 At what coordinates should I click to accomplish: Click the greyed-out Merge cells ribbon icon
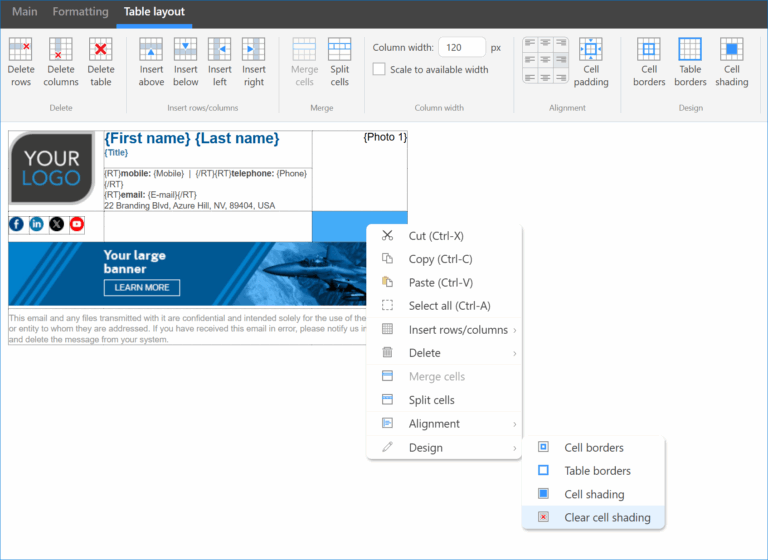coord(304,62)
